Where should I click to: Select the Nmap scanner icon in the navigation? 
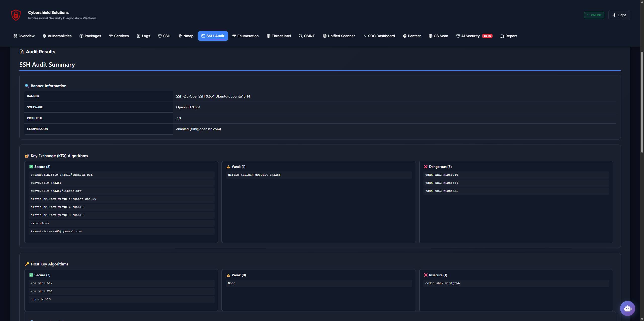click(x=180, y=36)
